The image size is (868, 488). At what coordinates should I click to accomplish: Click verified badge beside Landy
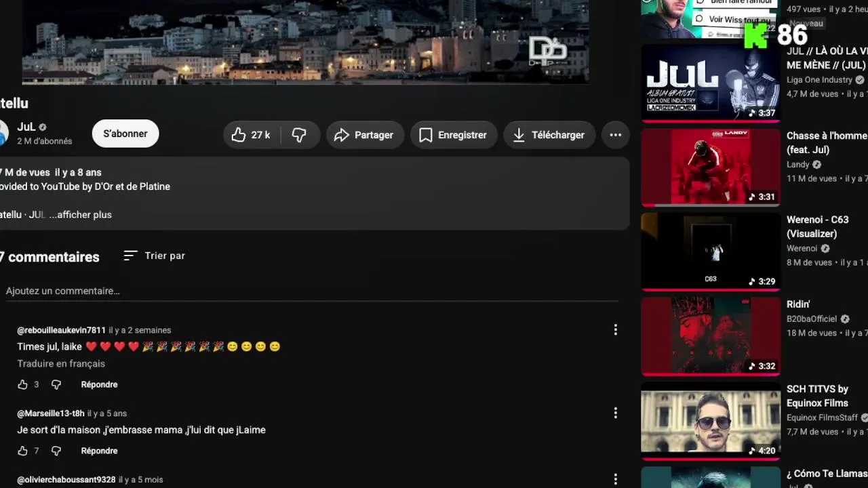coord(817,165)
